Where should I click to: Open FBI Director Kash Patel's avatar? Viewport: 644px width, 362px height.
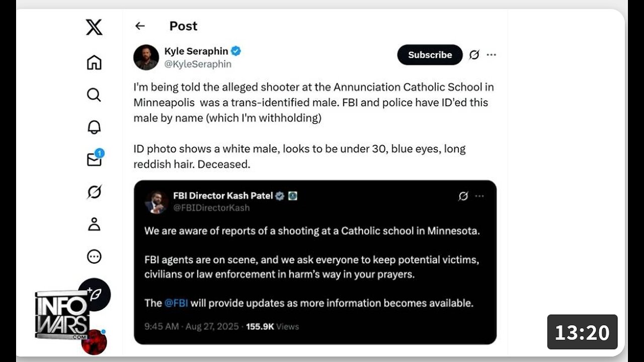[x=156, y=202]
